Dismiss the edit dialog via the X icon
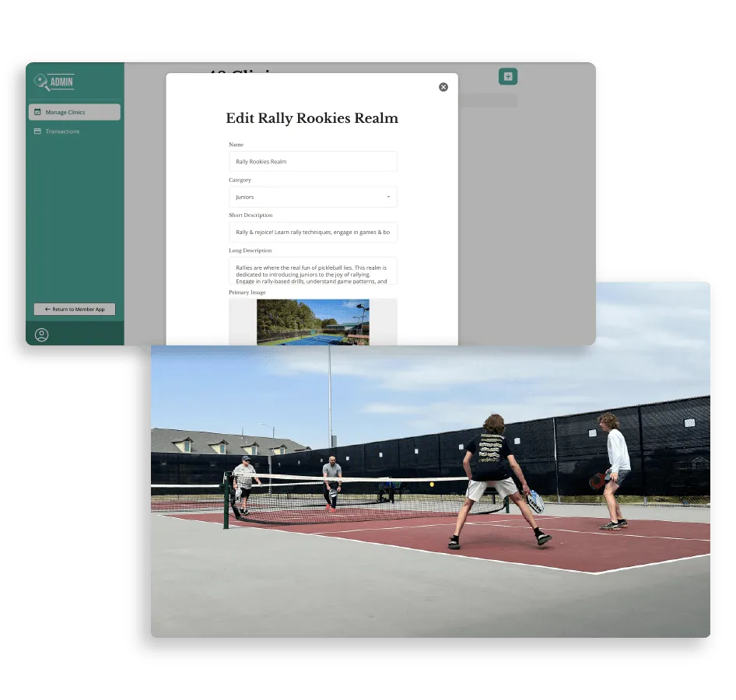Screen dimensions: 736x700 pyautogui.click(x=443, y=87)
